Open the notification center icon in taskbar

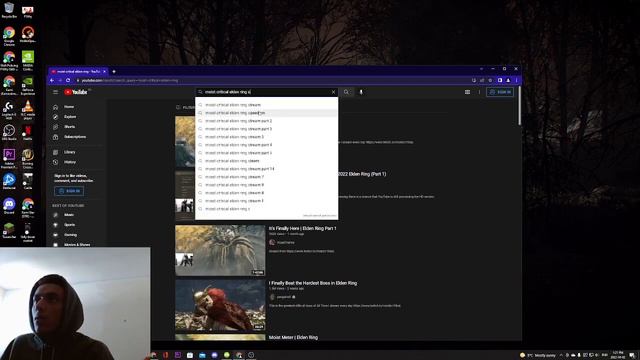(632, 356)
